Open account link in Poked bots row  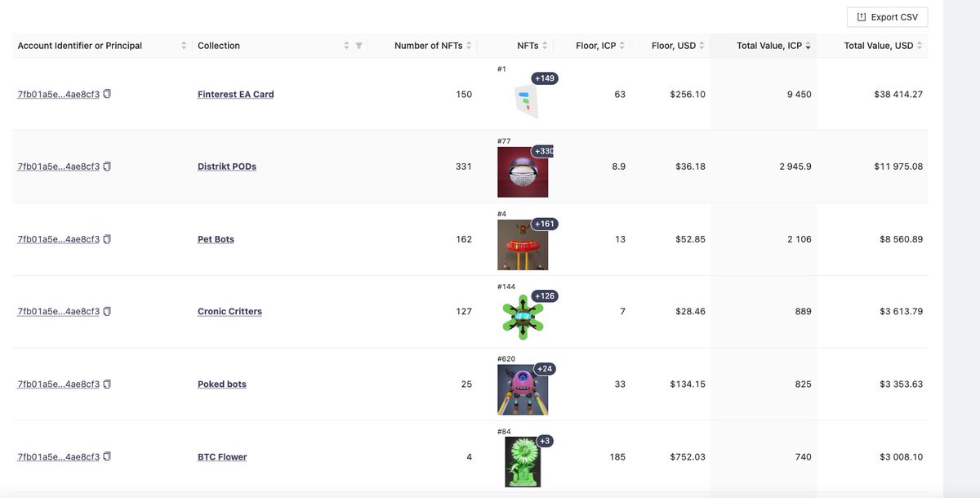[x=59, y=384]
